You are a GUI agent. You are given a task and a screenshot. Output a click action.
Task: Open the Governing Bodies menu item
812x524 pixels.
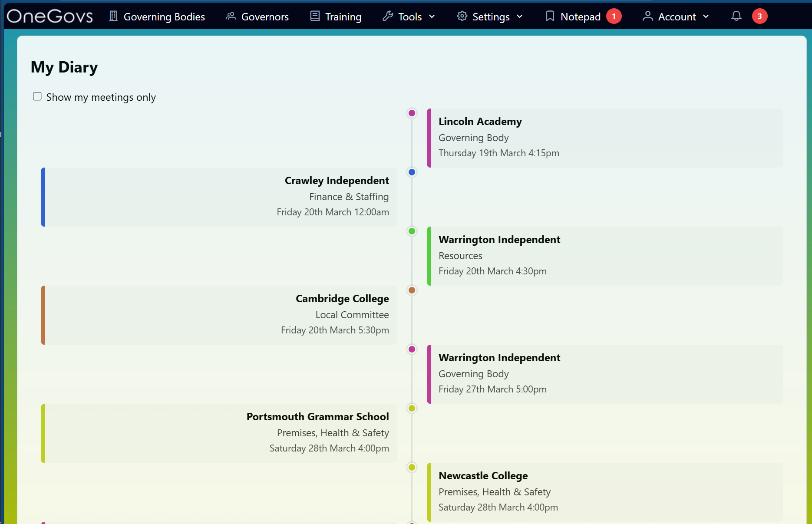(157, 16)
